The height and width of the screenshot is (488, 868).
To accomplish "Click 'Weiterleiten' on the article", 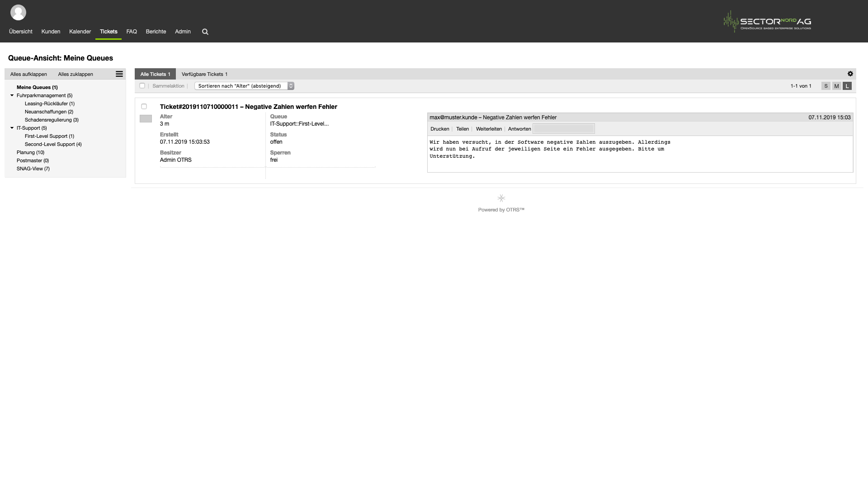I will coord(489,129).
